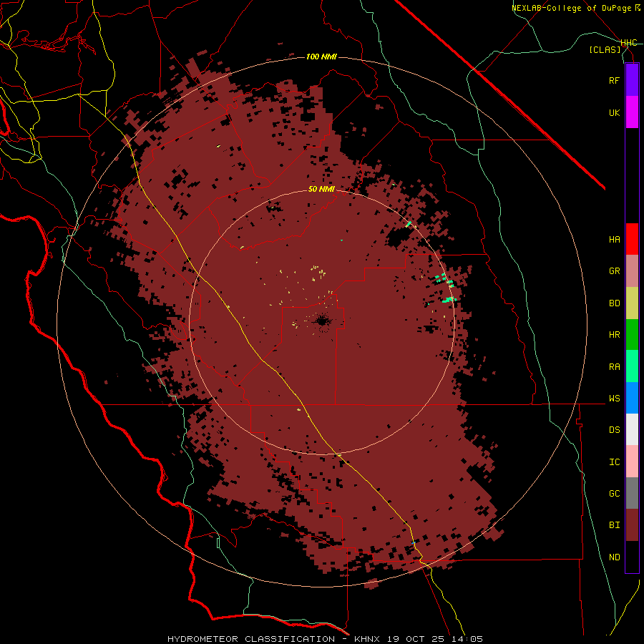
Task: Click the IC light pink swatch
Action: coord(632,462)
